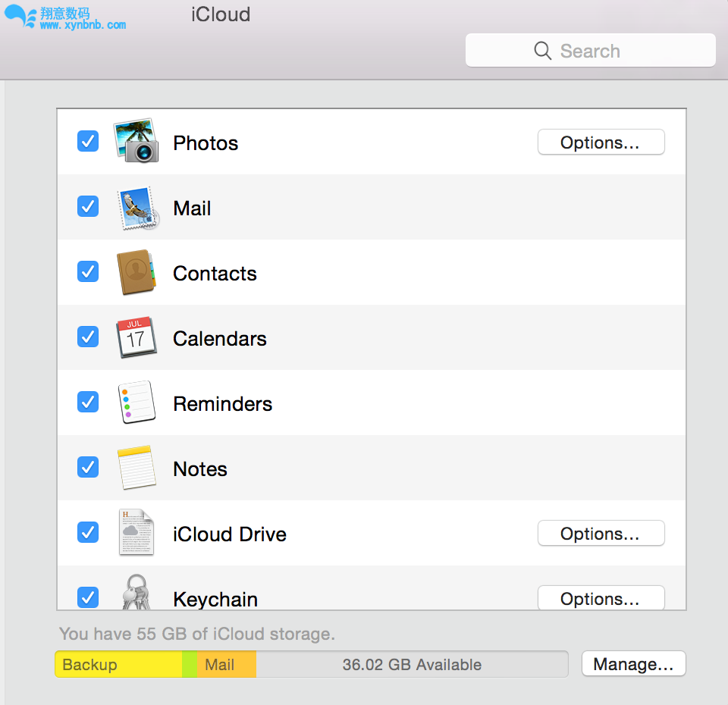The width and height of the screenshot is (728, 705).
Task: Click the Keychain keys icon
Action: (136, 592)
